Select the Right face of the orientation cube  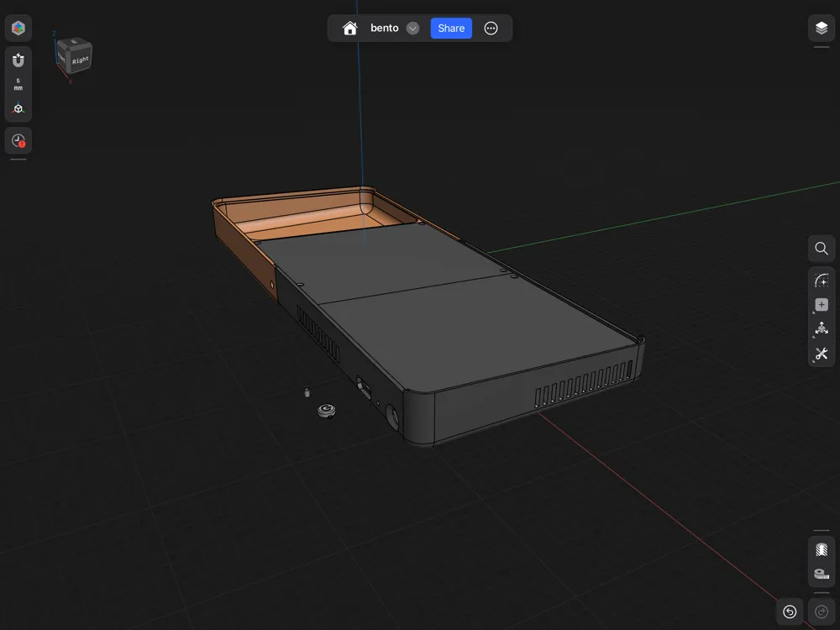81,60
